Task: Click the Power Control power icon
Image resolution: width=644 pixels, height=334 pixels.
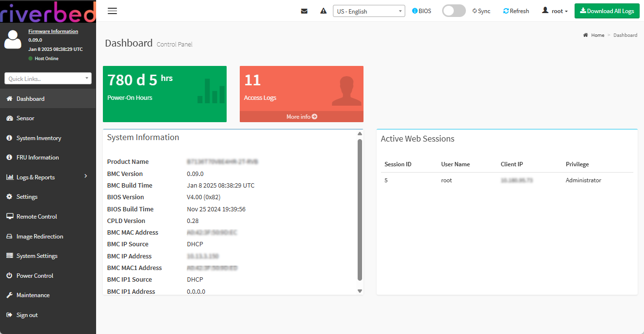Action: (9, 276)
